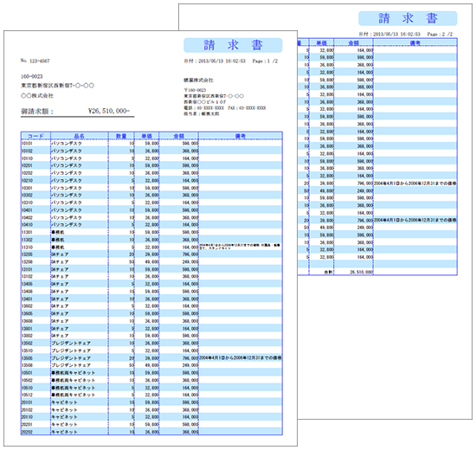The image size is (476, 450).
Task: Click the '合計' label on page 2
Action: click(x=328, y=272)
